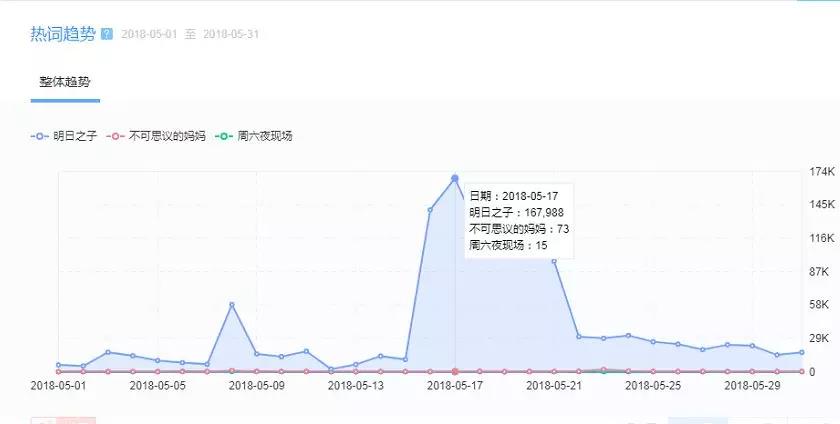Click tooltip line 明日之子：167,988
The width and height of the screenshot is (840, 424).
(516, 213)
